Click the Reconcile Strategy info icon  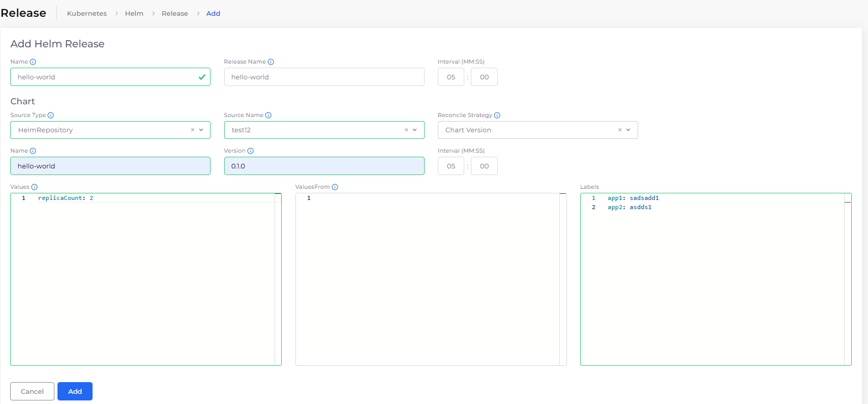(x=497, y=116)
